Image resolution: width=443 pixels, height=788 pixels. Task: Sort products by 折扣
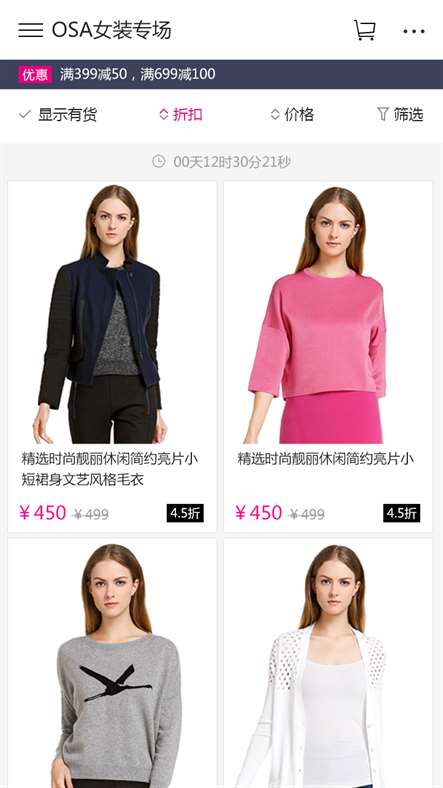pos(181,114)
